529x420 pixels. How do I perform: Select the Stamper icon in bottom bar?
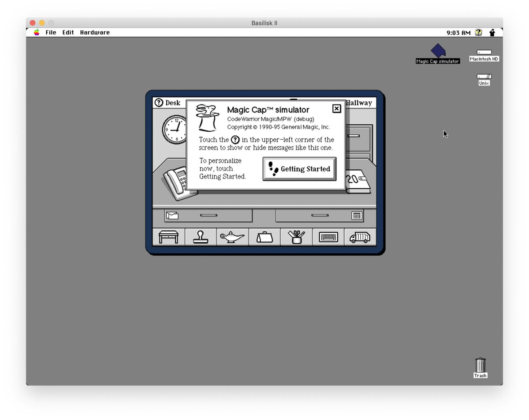tap(201, 237)
